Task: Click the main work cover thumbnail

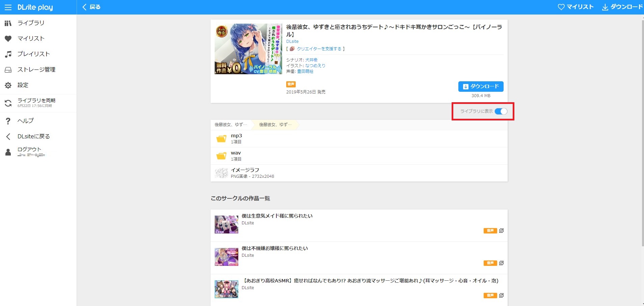Action: coord(248,49)
